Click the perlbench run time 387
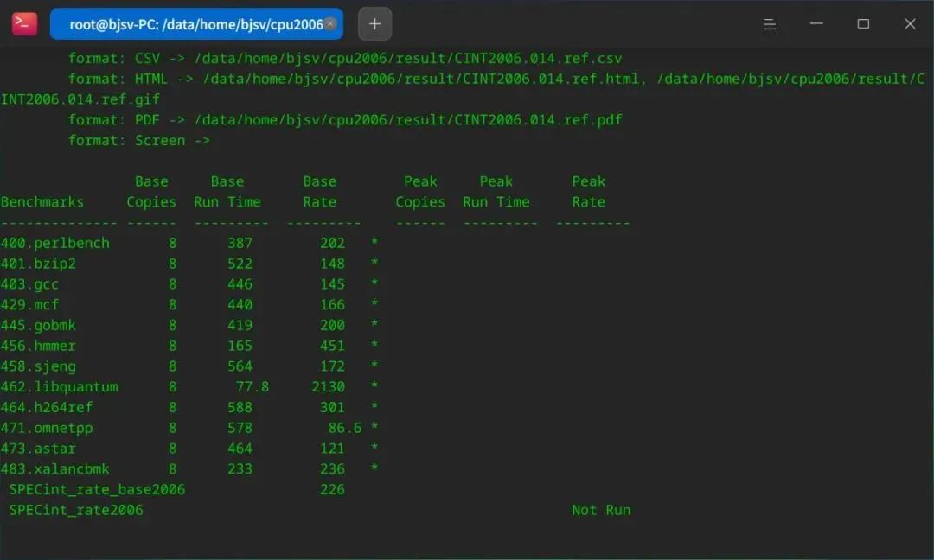 tap(240, 243)
